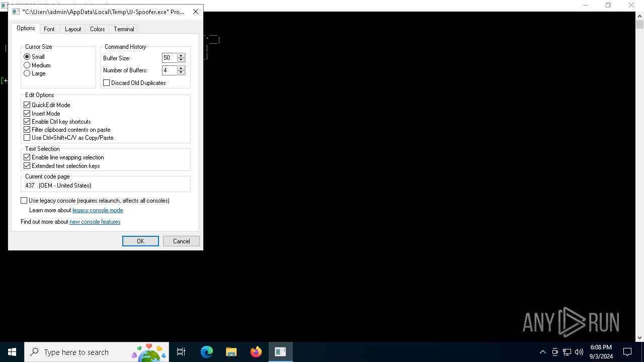Increase Number of Buffers with up arrow
The width and height of the screenshot is (644, 362).
coord(181,68)
